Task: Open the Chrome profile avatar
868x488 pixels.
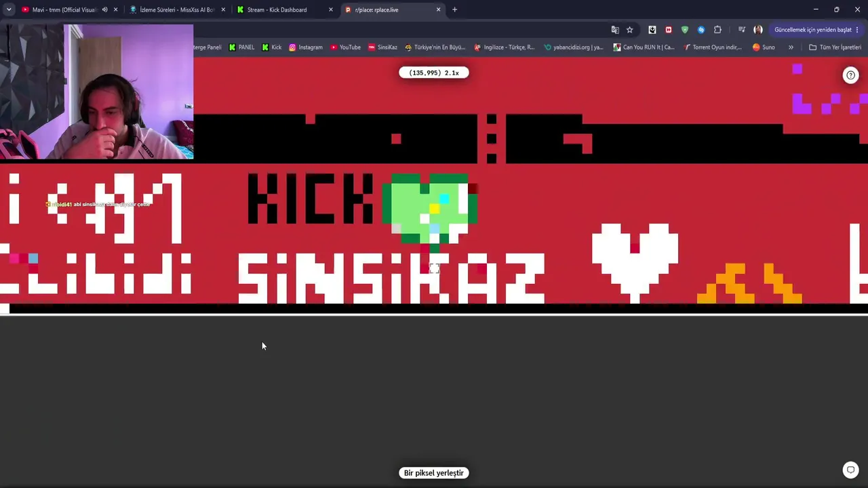Action: click(x=758, y=30)
